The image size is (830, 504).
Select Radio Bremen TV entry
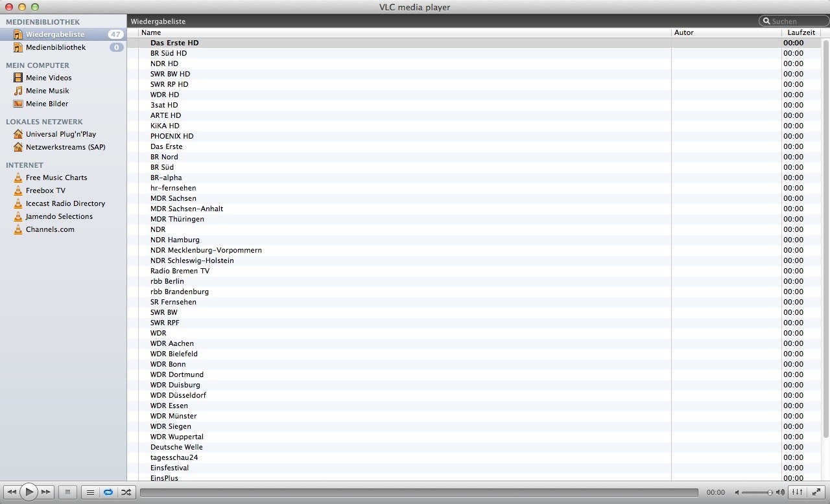click(x=474, y=271)
